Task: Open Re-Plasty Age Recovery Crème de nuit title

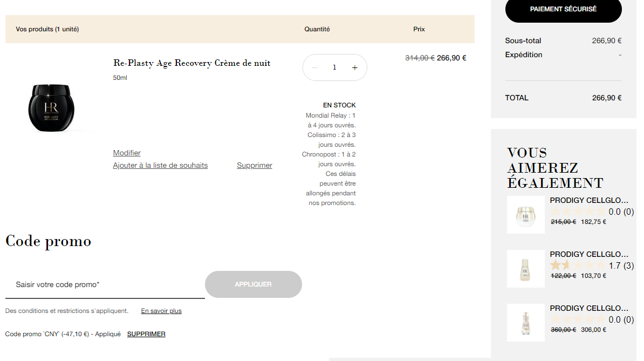Action: [x=192, y=63]
